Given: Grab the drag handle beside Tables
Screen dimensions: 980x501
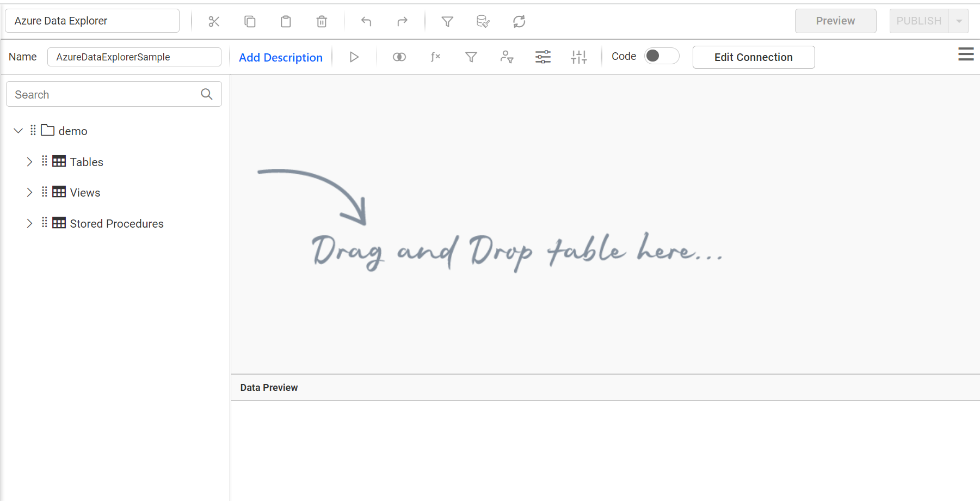Looking at the screenshot, I should click(x=45, y=161).
